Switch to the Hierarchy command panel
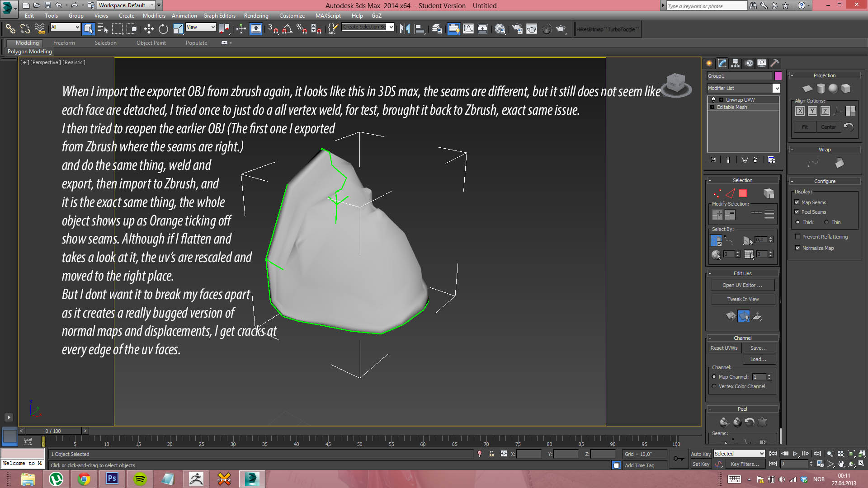Screen dimensions: 868x488 [736, 63]
